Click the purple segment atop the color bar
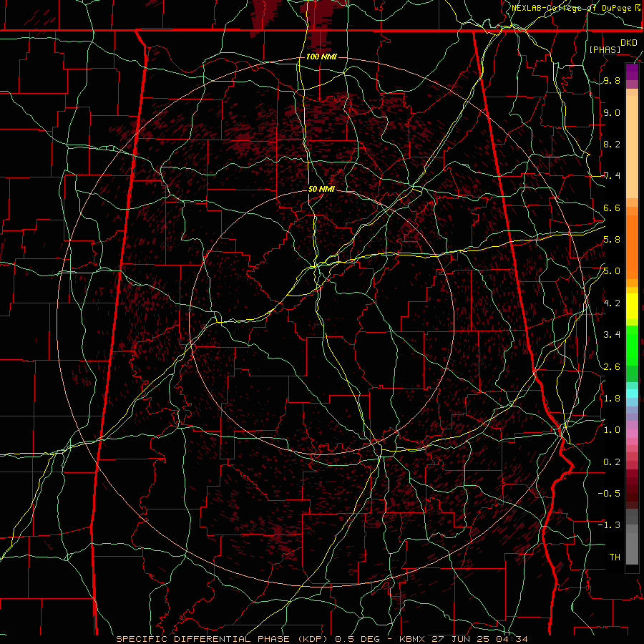This screenshot has height=644, width=644. 632,72
